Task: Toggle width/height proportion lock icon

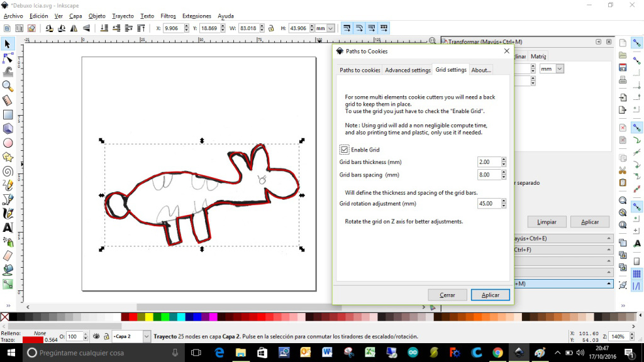Action: click(271, 28)
